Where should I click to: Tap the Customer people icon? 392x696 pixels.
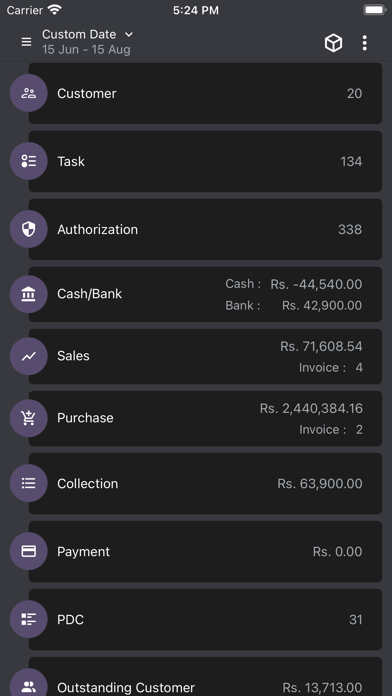coord(28,93)
